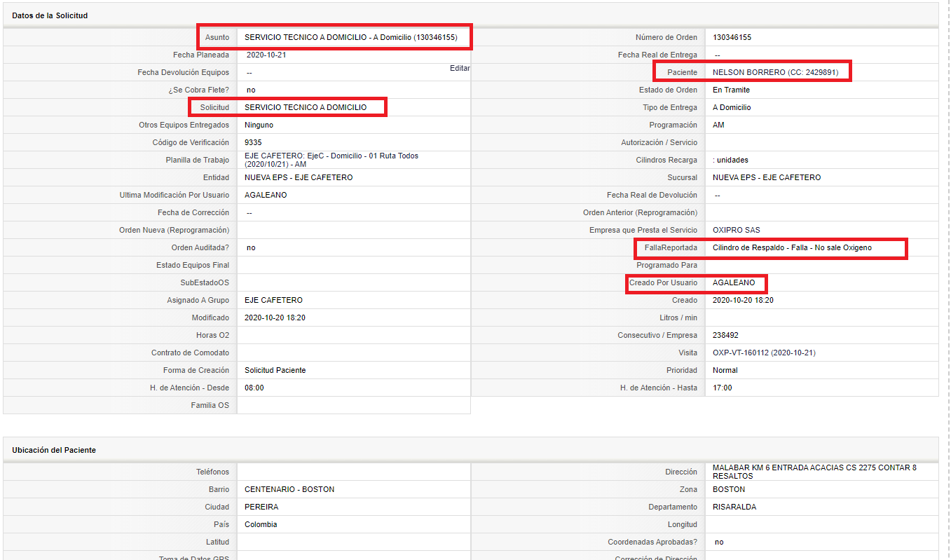Click verification code 9335

(253, 142)
